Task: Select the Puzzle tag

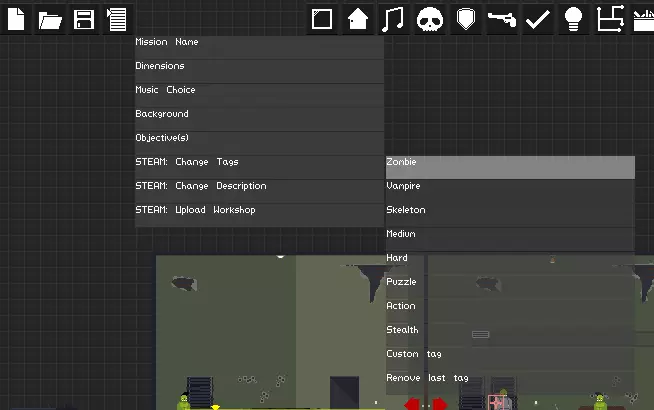Action: tap(510, 287)
